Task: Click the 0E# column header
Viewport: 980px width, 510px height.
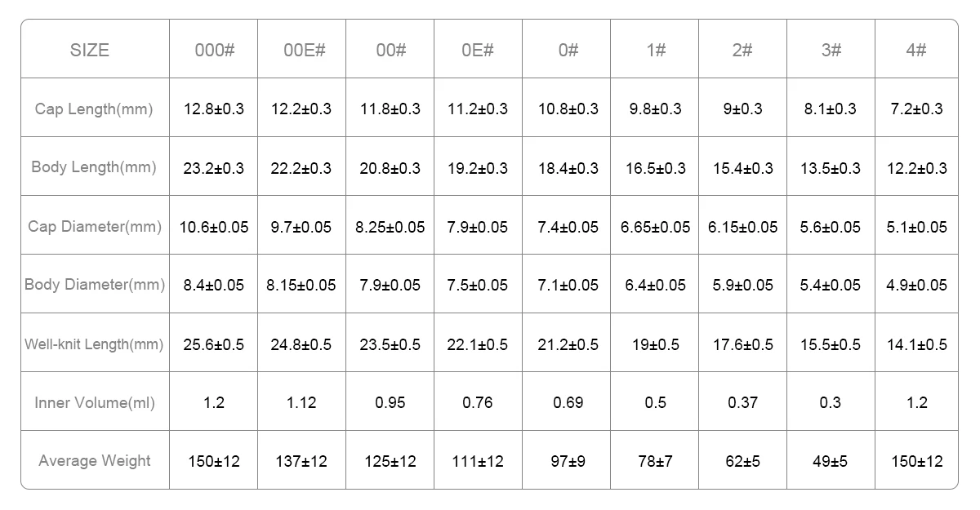Action: coord(478,50)
